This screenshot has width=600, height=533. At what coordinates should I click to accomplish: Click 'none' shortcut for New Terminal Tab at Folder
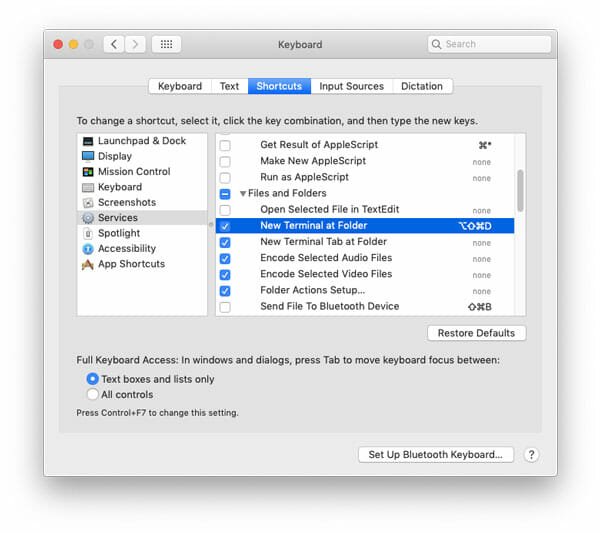click(481, 243)
